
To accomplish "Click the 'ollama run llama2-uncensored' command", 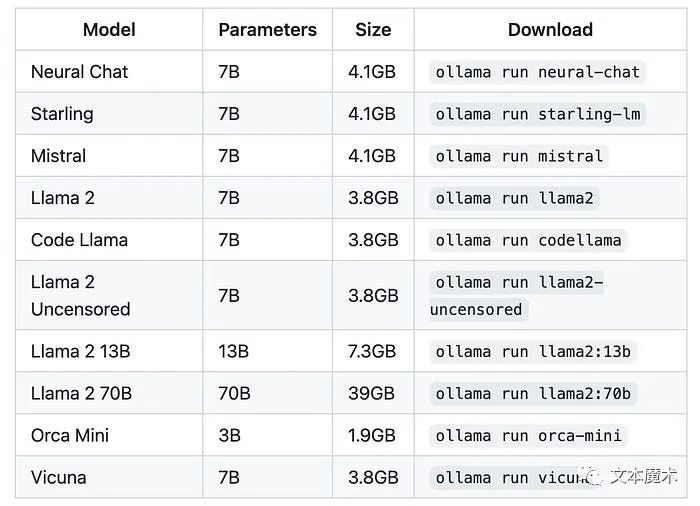I will [x=517, y=296].
